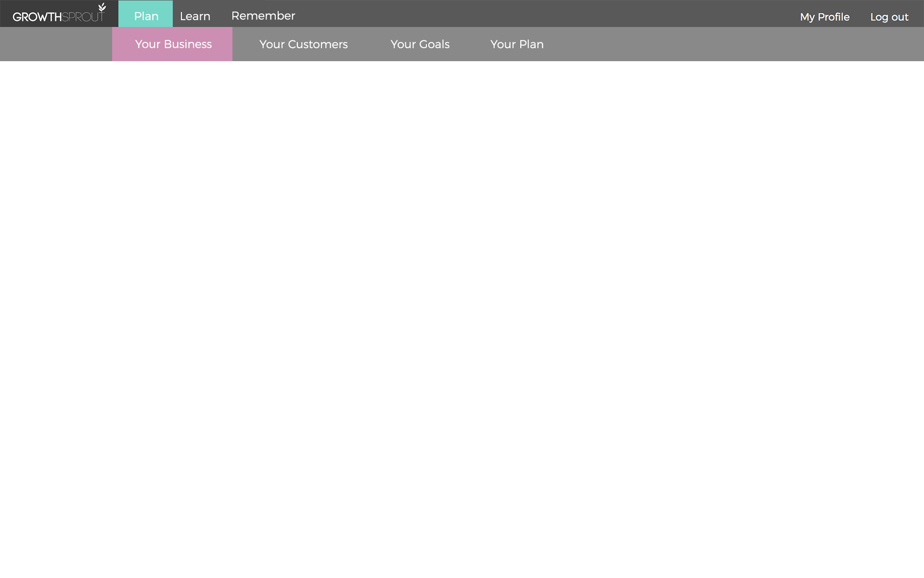This screenshot has height=578, width=924.
Task: View customers via Your Customers
Action: tap(303, 44)
